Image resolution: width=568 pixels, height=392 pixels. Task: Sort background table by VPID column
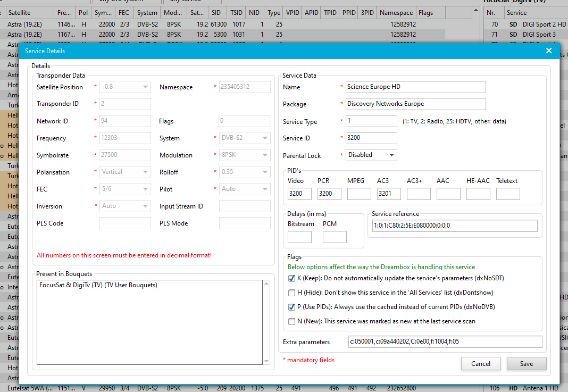coord(293,13)
